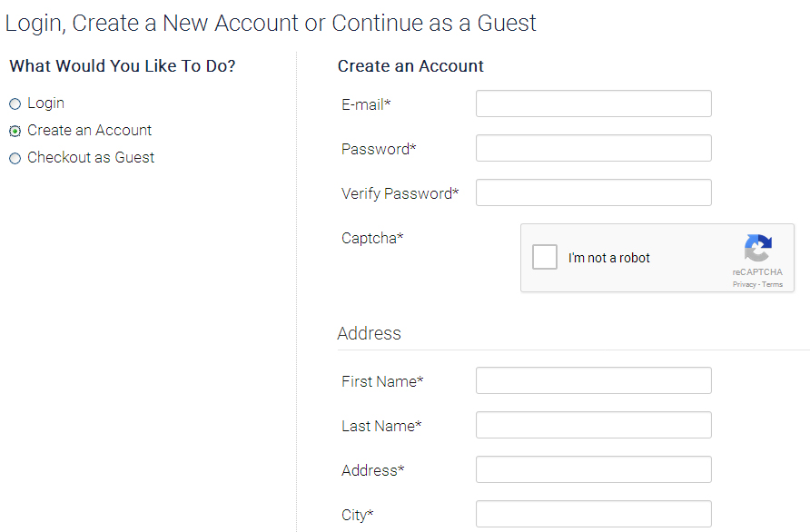This screenshot has width=810, height=532.
Task: Click into the Password text box
Action: coord(593,149)
